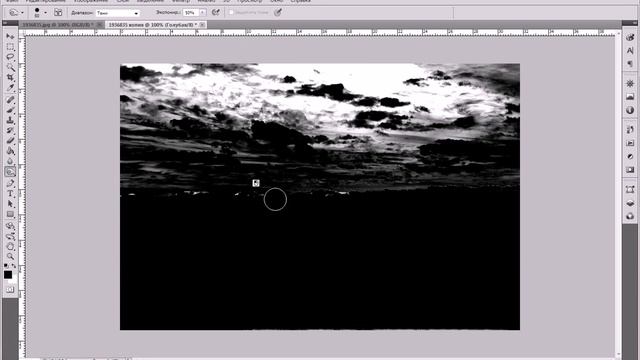The width and height of the screenshot is (640, 360).
Task: Reset to default black and white colors
Action: (x=6, y=266)
